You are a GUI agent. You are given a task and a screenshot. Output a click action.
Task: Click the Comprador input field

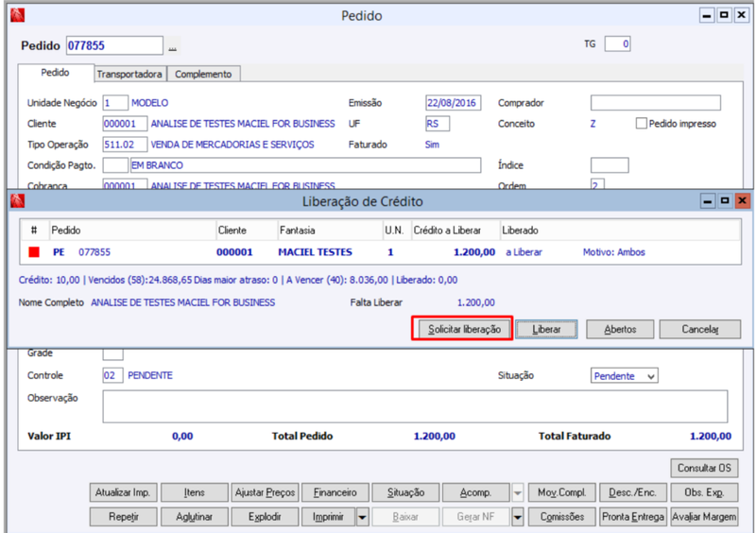tap(655, 103)
